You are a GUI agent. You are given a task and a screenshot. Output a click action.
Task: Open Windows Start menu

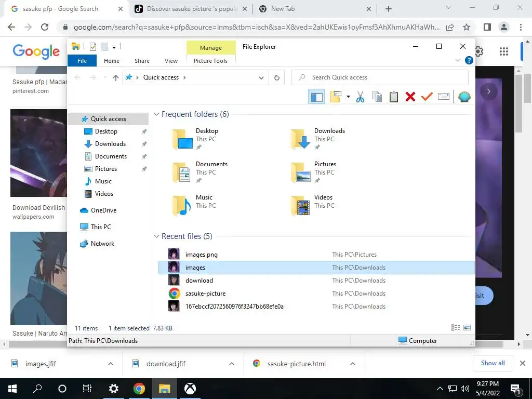pyautogui.click(x=12, y=389)
